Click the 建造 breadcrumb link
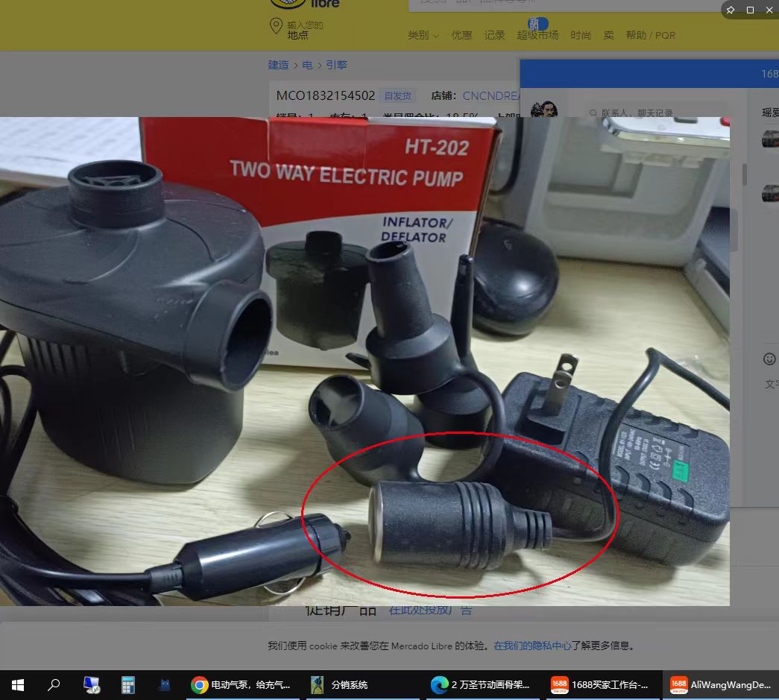 tap(278, 65)
